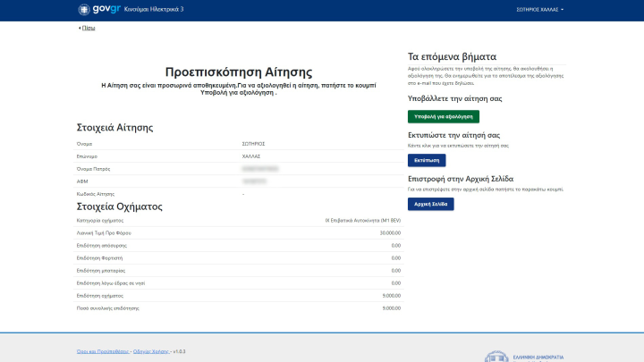Open the Όροι και Προϋποθέσεις link
Viewport: 644px width, 362px height.
click(102, 351)
